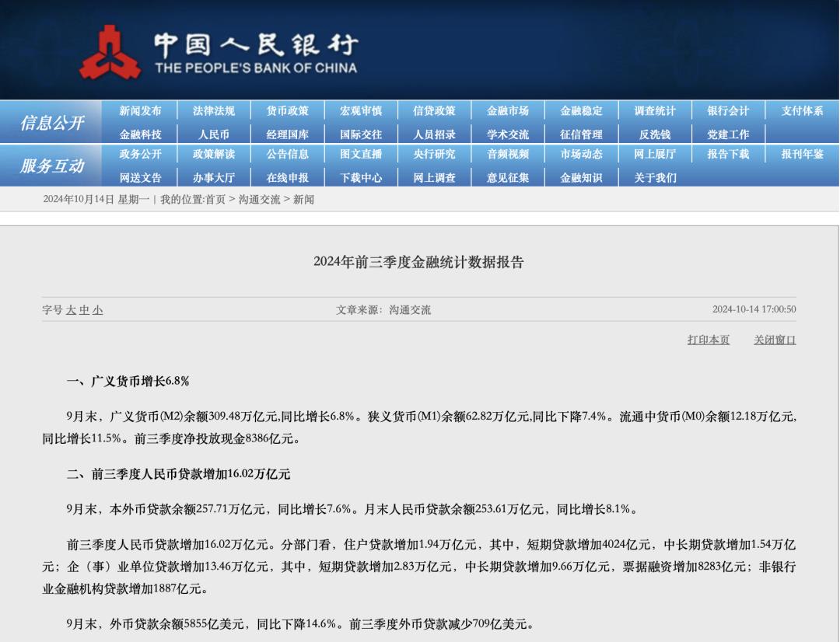Viewport: 840px width, 642px height.
Task: Go to 网上展厅 page
Action: click(x=655, y=154)
